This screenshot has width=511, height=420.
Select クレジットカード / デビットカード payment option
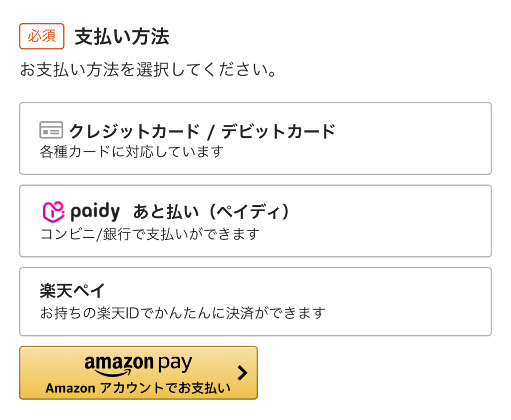tap(255, 139)
